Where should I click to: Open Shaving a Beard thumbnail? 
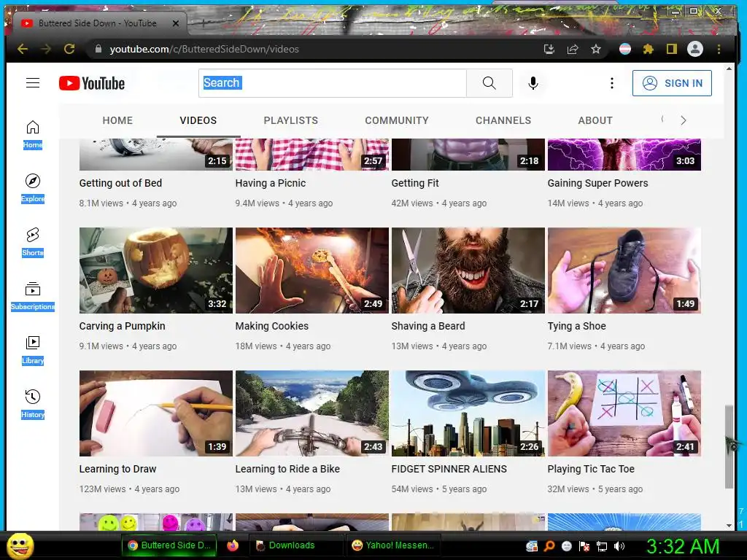[x=468, y=271]
